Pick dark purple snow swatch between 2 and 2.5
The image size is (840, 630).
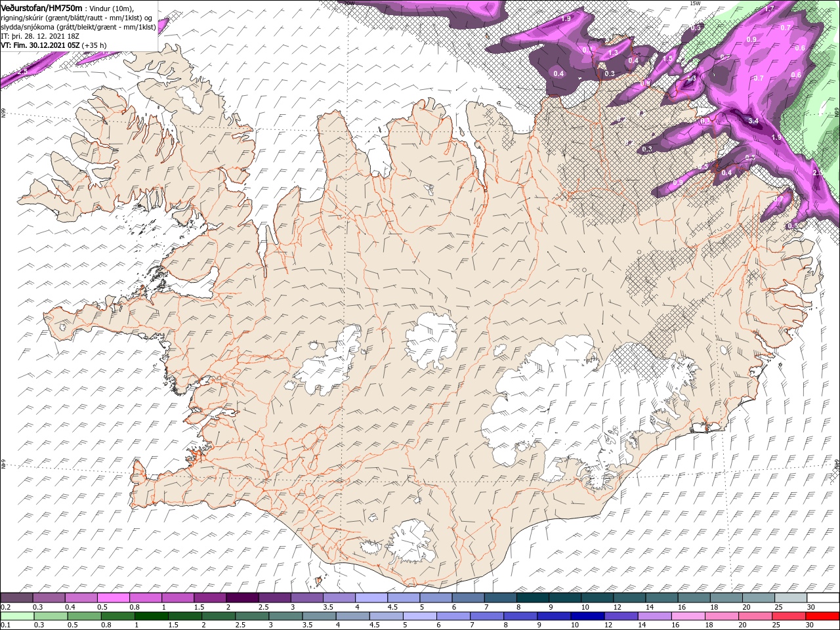tap(242, 598)
